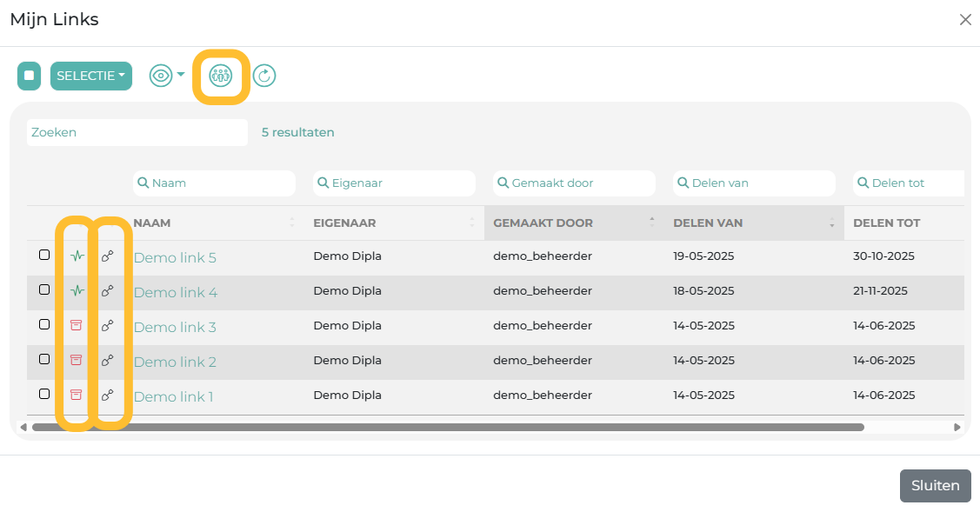The image size is (980, 512).
Task: Click the group/users icon in toolbar
Action: click(221, 76)
